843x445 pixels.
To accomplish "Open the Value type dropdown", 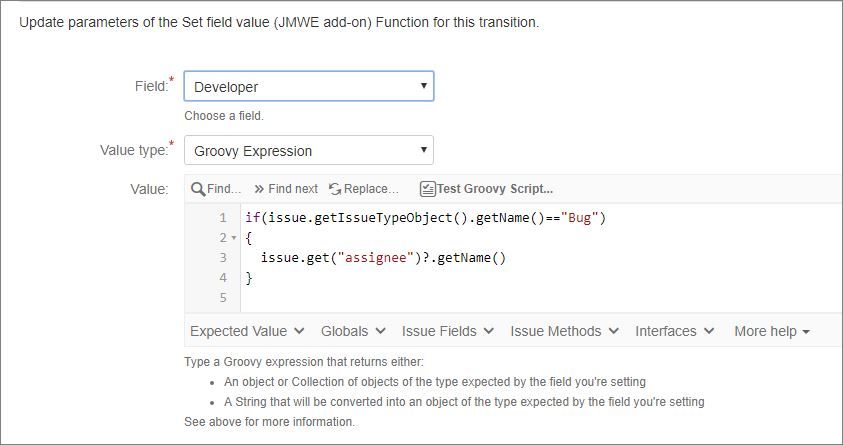I will tap(308, 151).
